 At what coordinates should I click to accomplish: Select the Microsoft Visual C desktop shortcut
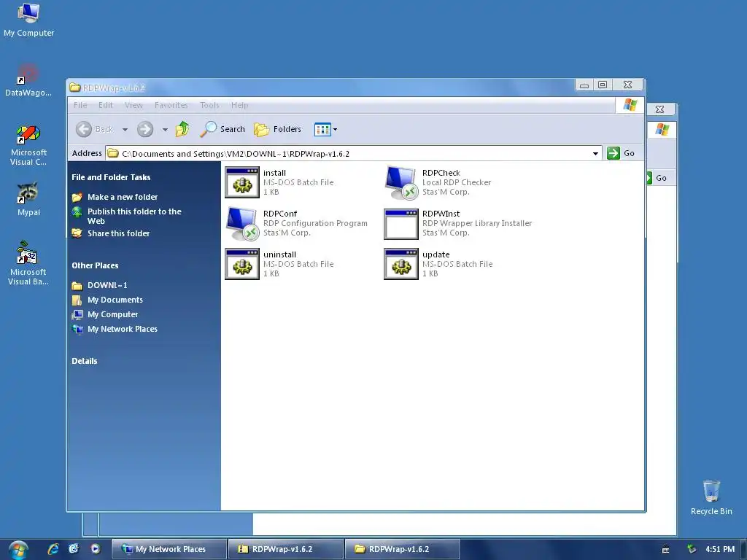(x=28, y=145)
